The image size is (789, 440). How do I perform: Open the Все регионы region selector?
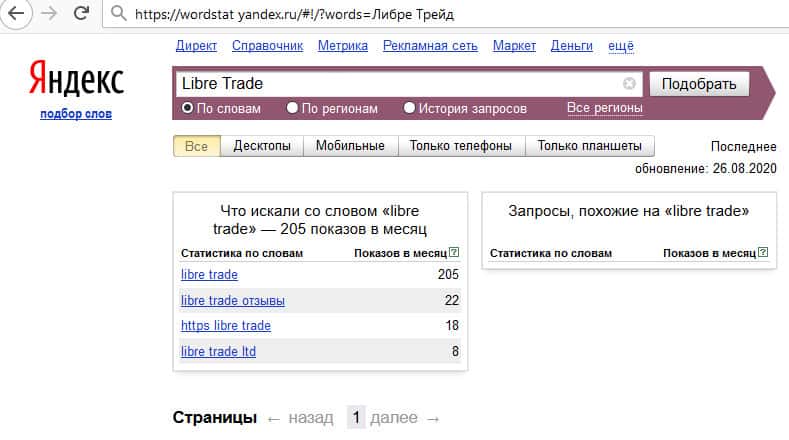click(604, 108)
